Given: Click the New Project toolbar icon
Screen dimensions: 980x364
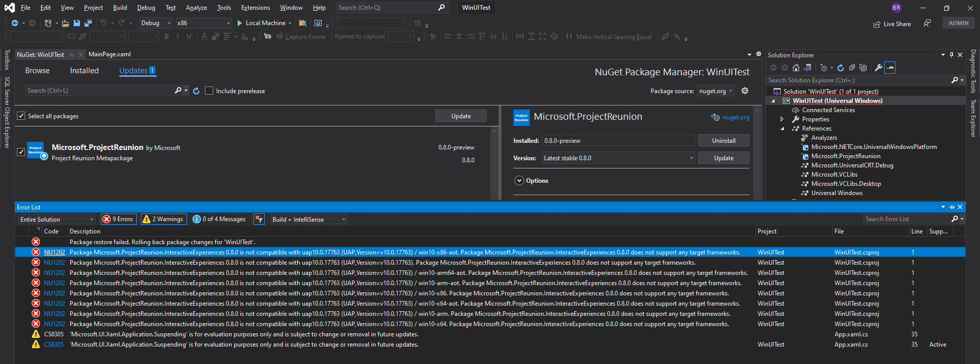Looking at the screenshot, I should tap(48, 23).
